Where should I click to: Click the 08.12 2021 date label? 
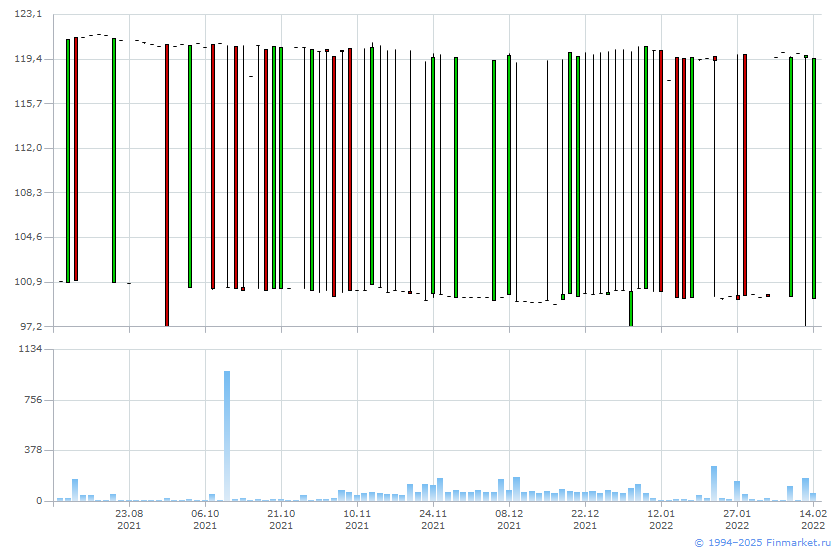[x=509, y=519]
